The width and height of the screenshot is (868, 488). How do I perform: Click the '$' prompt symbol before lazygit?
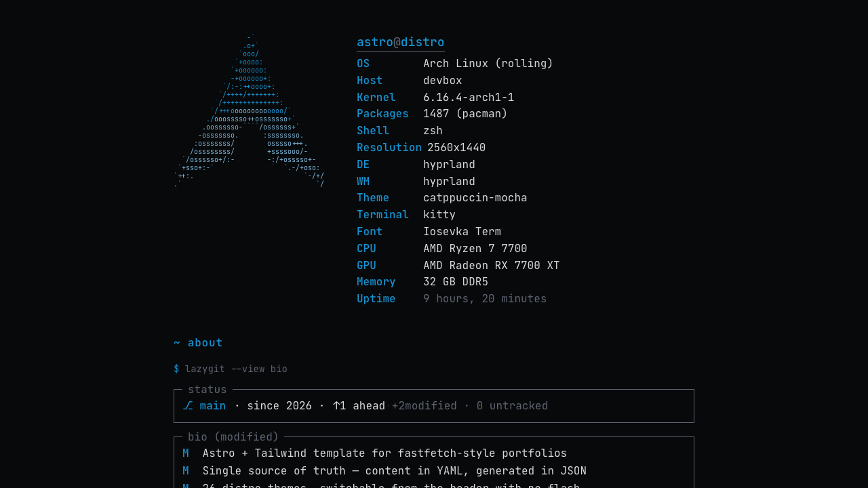click(176, 369)
